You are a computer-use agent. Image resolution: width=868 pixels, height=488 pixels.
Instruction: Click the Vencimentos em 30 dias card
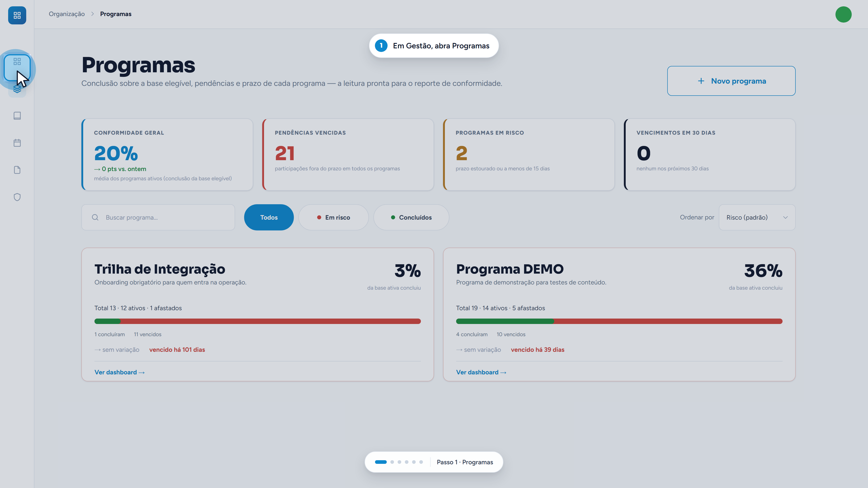click(x=710, y=155)
